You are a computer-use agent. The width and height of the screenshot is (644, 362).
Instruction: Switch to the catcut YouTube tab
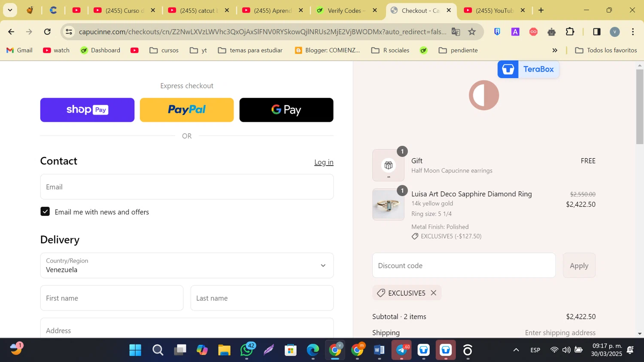point(199,10)
